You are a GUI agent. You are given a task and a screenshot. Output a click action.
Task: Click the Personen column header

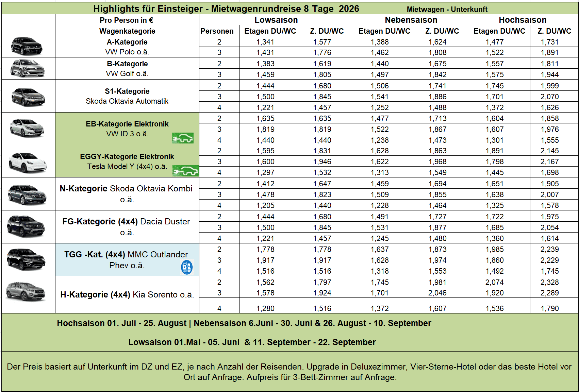217,31
